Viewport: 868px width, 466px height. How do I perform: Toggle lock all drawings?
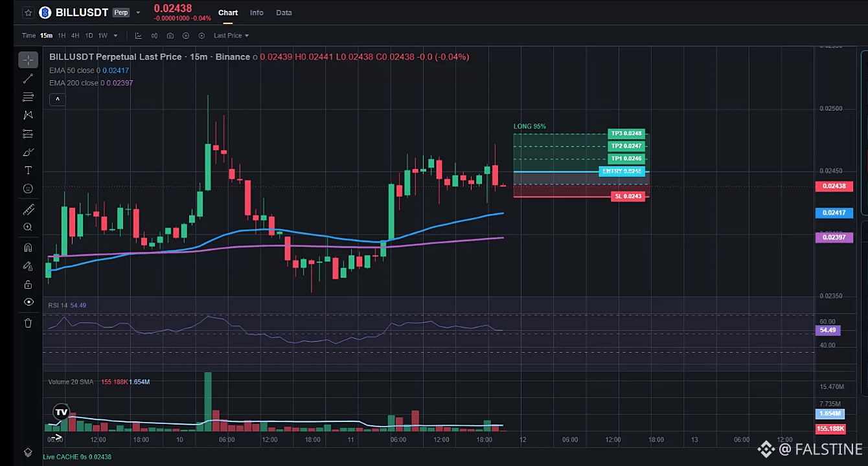(28, 284)
